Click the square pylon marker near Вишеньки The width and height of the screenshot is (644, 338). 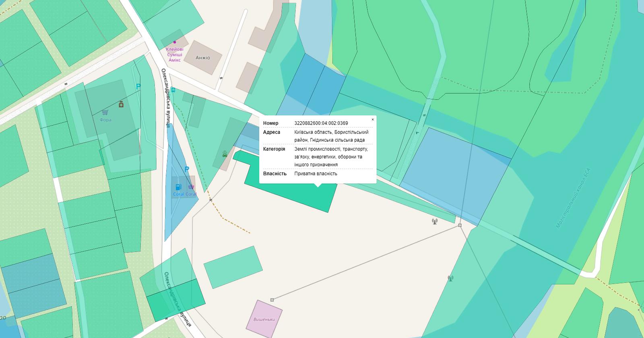point(272,300)
